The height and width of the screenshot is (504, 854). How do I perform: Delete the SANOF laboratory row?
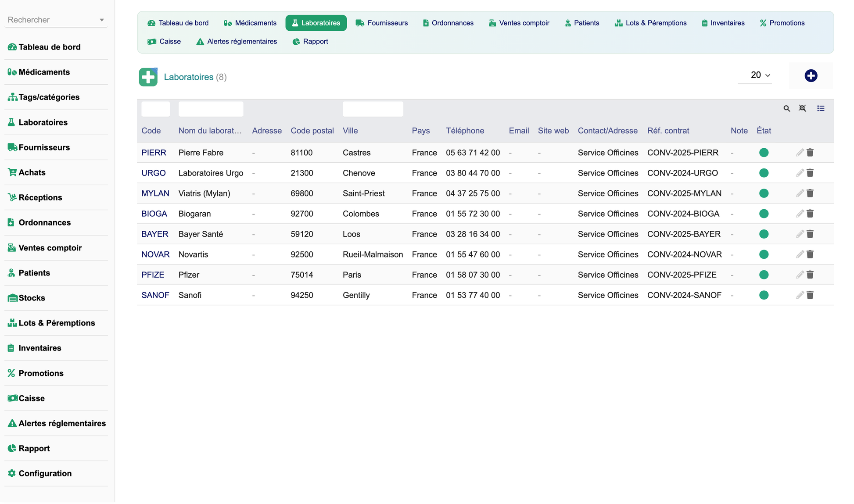(810, 295)
